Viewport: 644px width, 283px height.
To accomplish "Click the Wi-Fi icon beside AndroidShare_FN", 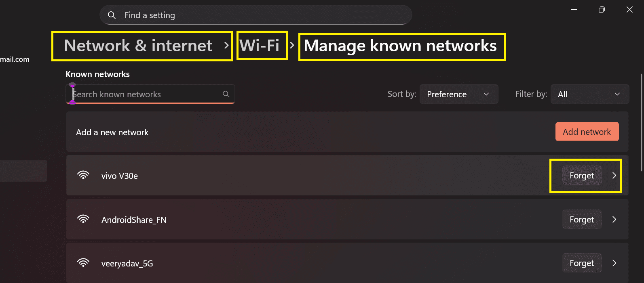I will click(x=83, y=219).
